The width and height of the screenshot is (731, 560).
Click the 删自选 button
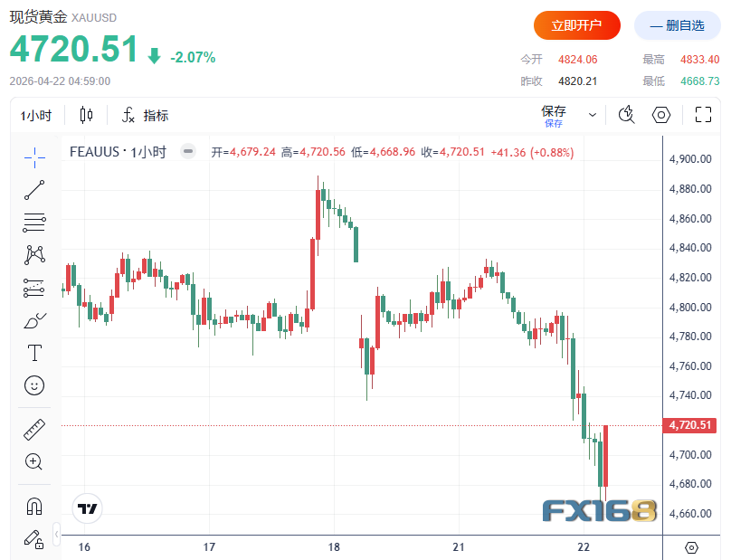tap(677, 25)
